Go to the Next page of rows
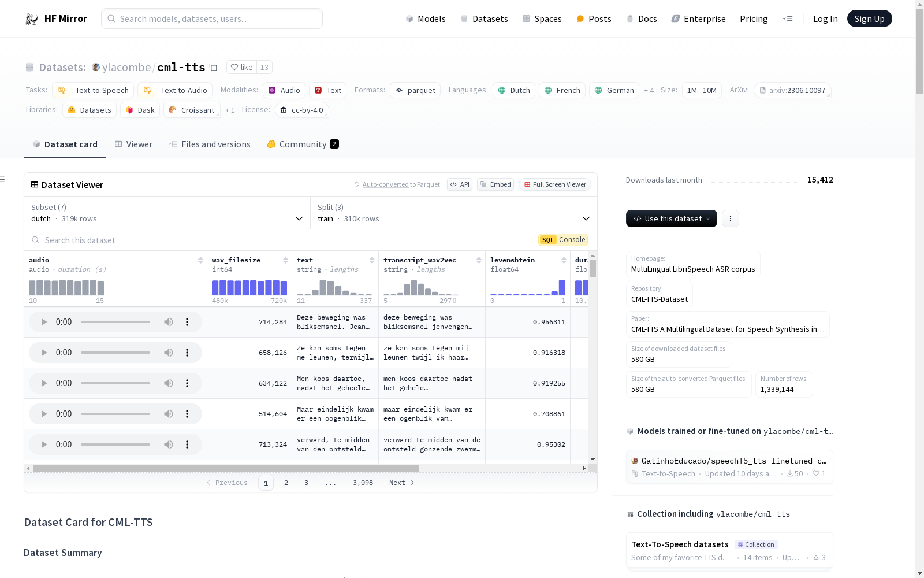 click(x=401, y=483)
